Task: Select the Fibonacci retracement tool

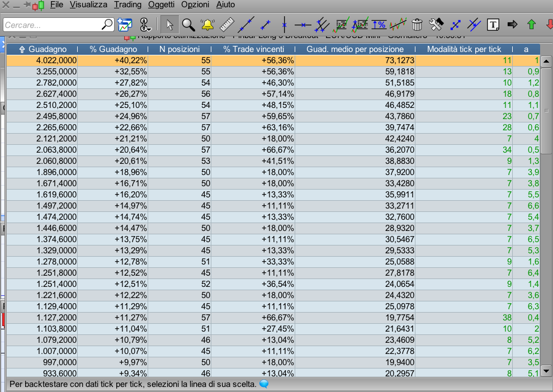Action: click(x=341, y=25)
